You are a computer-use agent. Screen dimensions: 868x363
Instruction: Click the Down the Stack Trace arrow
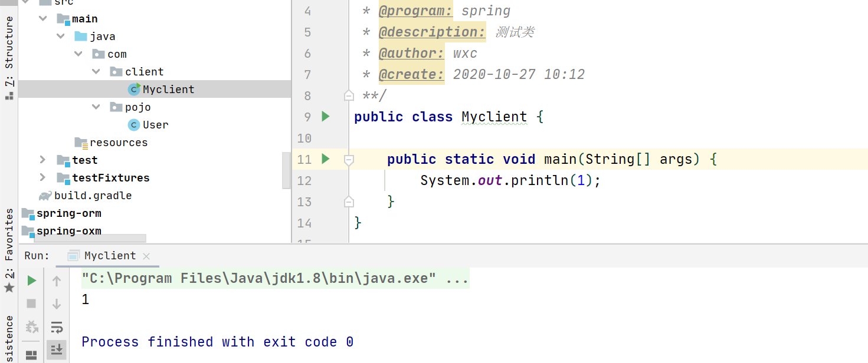click(x=57, y=303)
